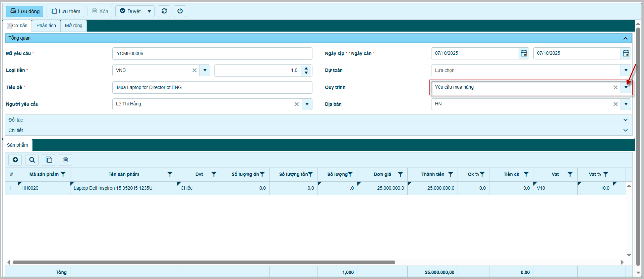Switch to the Phân tích tab

[x=46, y=26]
